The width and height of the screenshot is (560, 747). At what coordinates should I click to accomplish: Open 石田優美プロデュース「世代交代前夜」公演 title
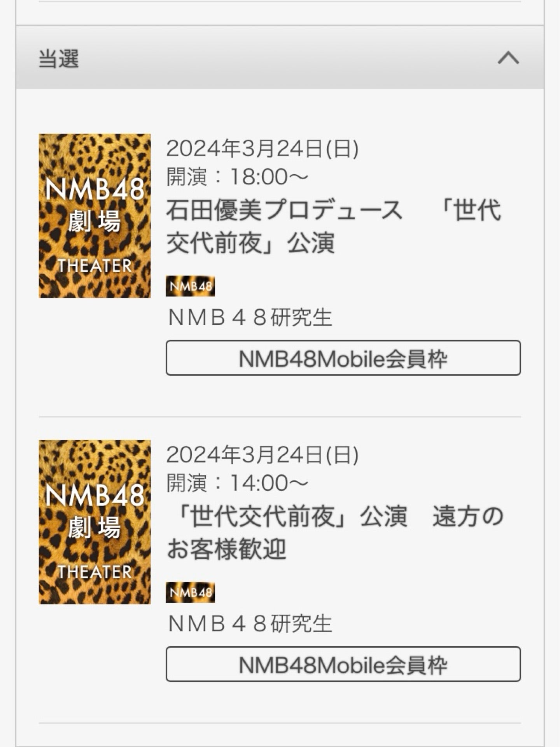(x=334, y=226)
